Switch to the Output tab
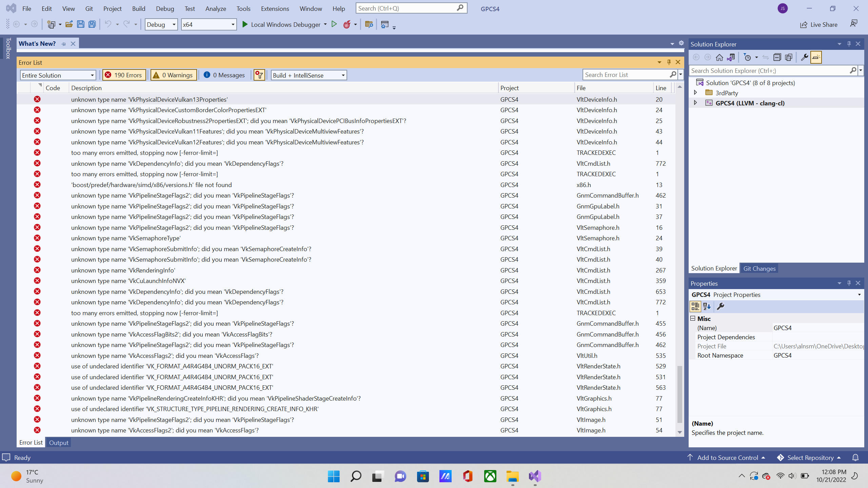868x488 pixels. 58,443
